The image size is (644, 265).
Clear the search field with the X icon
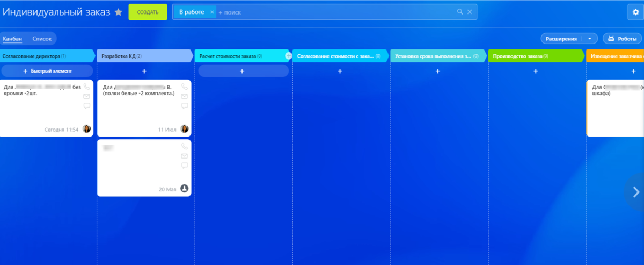(x=470, y=12)
